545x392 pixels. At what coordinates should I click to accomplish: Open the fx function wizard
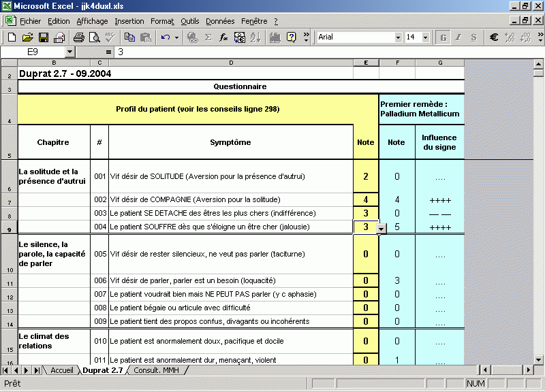tap(223, 37)
